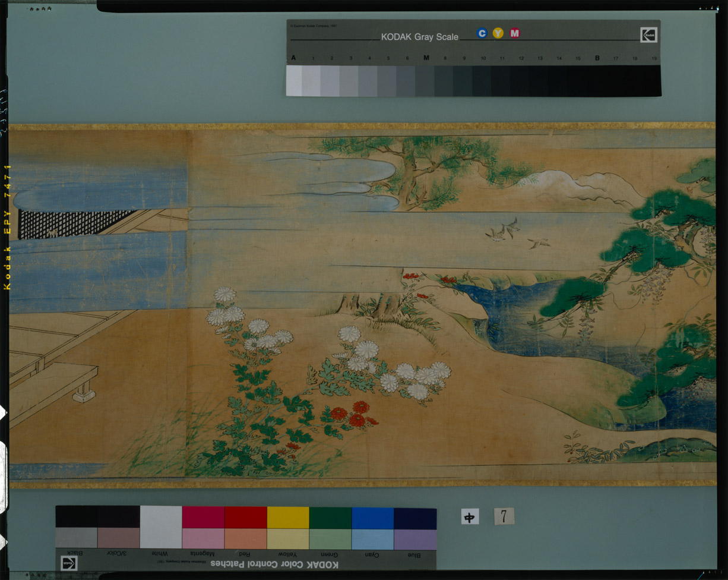Pick the gray scale patch under number 6
The height and width of the screenshot is (580, 728).
tap(406, 81)
